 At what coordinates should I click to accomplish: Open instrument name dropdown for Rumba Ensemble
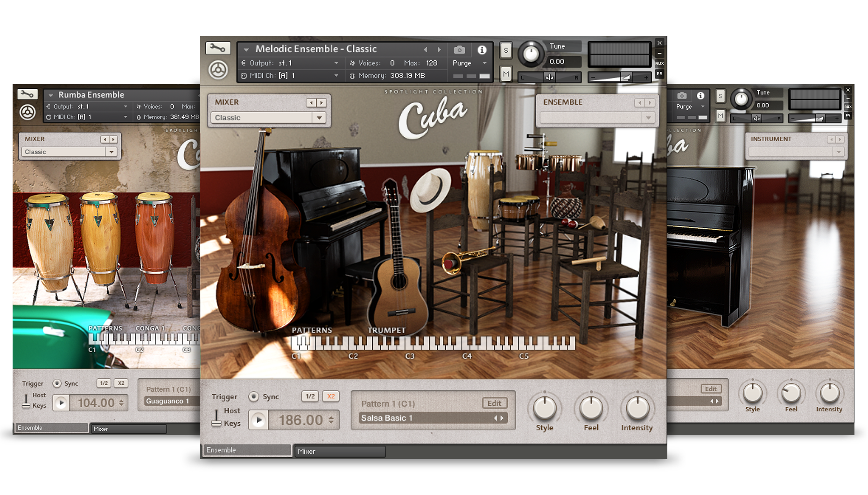point(50,95)
